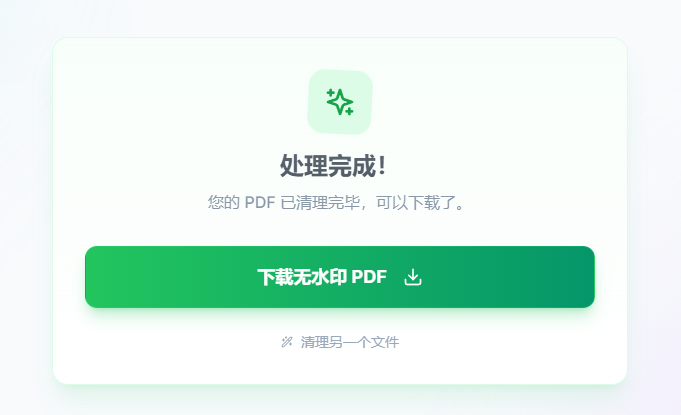Click the subtitle 您的 PDF 已清理完毕，可以下载了。
Image resolution: width=681 pixels, height=415 pixels.
(337, 203)
